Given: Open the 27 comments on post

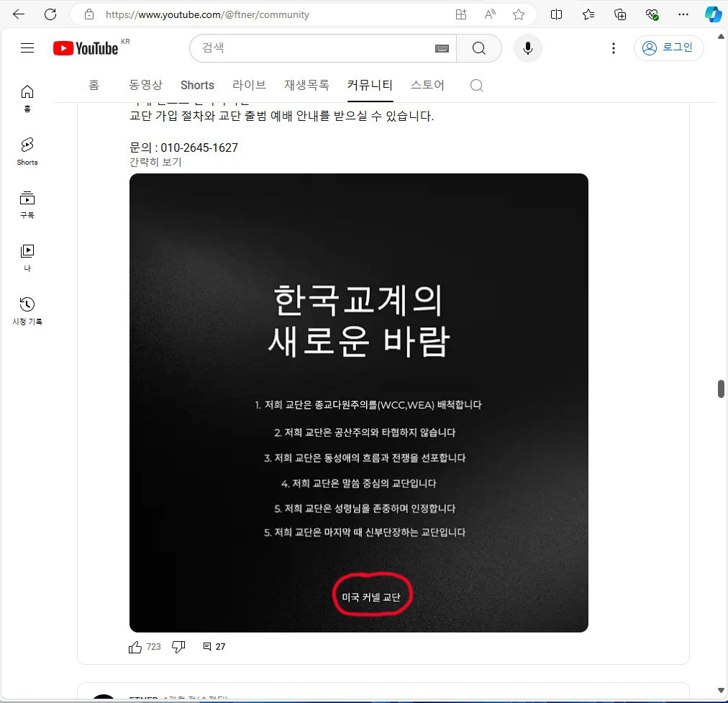Looking at the screenshot, I should tap(214, 646).
